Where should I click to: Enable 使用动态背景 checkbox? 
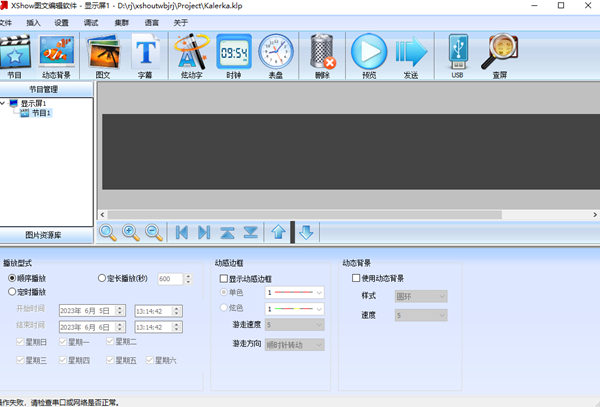pyautogui.click(x=356, y=278)
